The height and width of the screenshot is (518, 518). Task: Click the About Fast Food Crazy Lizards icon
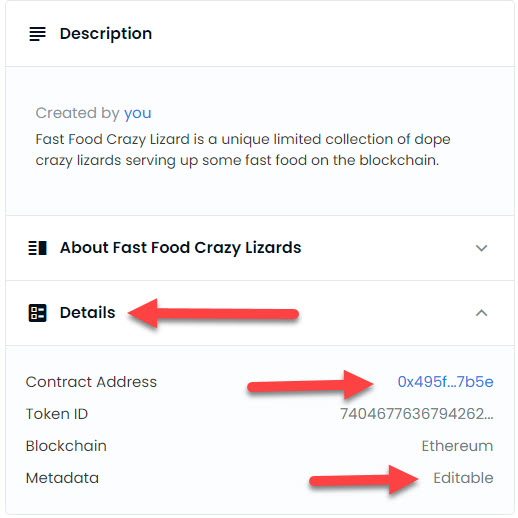tap(37, 248)
